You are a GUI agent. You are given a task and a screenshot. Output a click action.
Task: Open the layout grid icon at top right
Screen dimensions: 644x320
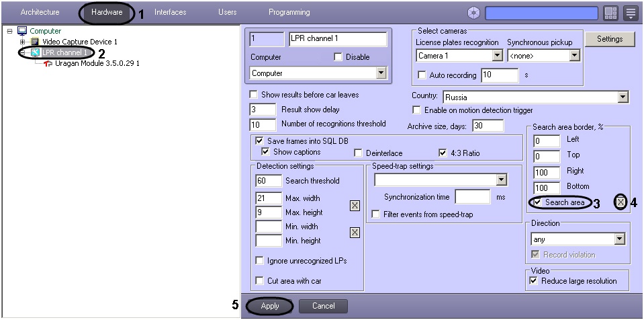tap(610, 13)
